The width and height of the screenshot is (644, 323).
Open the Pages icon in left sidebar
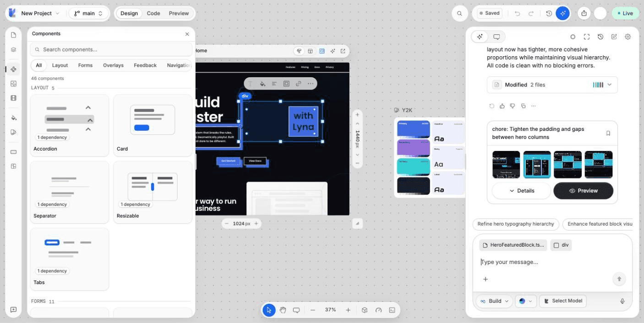click(13, 35)
